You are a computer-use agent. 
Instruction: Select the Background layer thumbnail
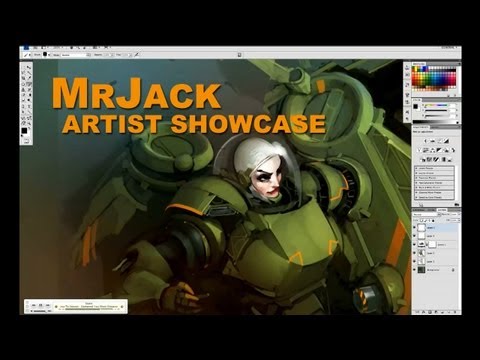click(421, 270)
